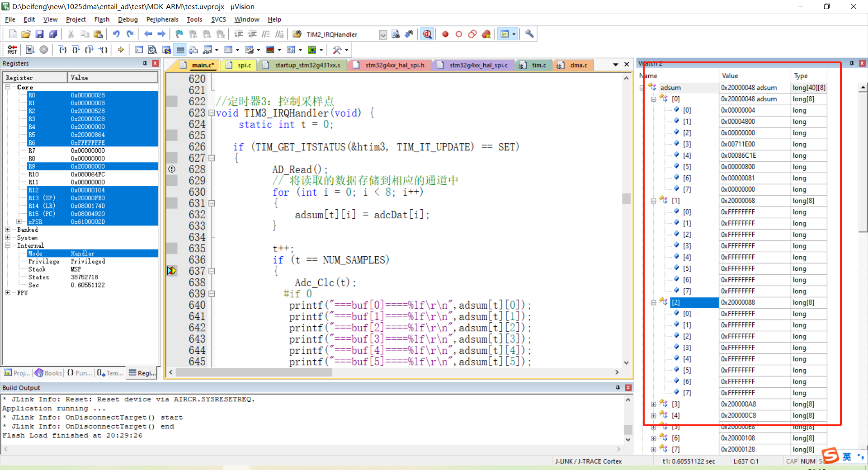Click the Run debug icon

[x=30, y=50]
